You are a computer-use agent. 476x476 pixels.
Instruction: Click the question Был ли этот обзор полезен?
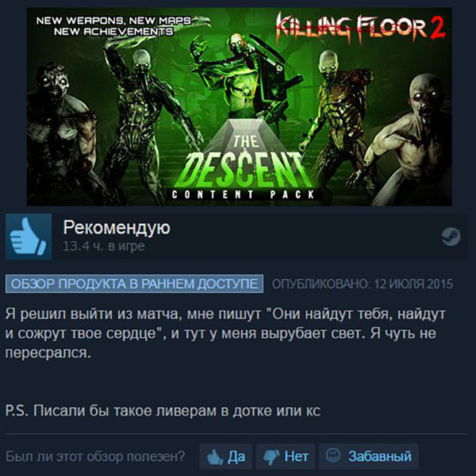point(95,457)
